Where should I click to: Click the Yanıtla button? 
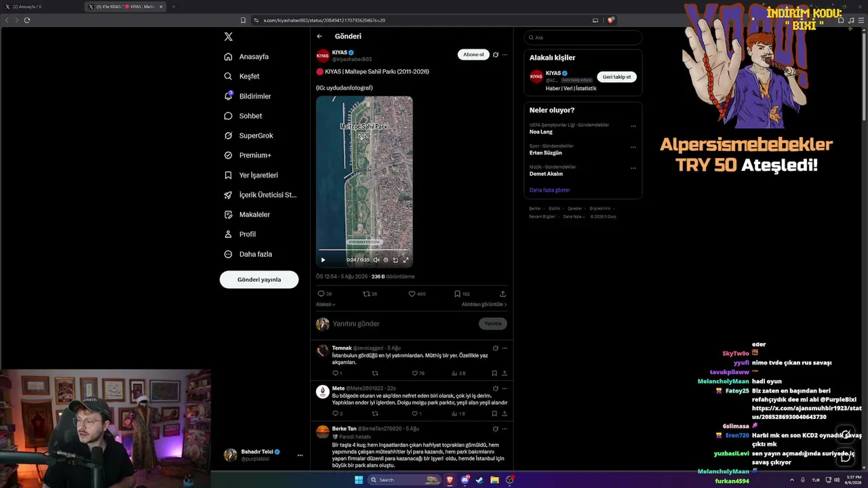(493, 324)
